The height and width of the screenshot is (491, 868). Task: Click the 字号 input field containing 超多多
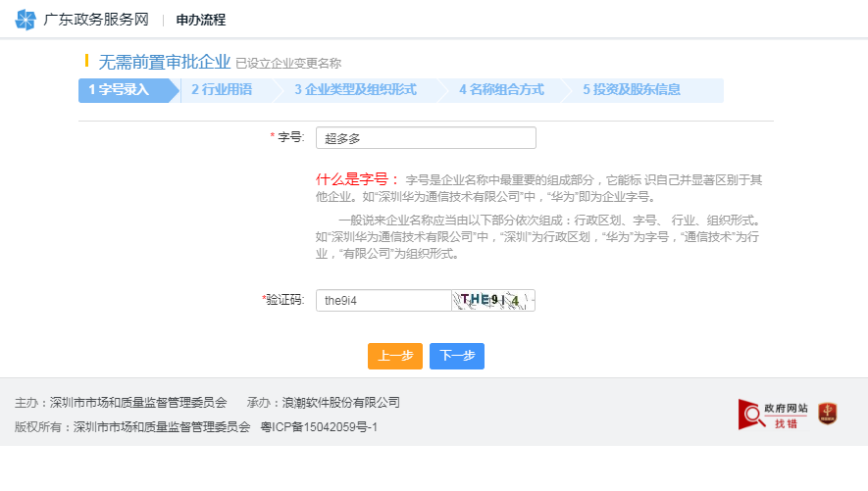click(426, 138)
